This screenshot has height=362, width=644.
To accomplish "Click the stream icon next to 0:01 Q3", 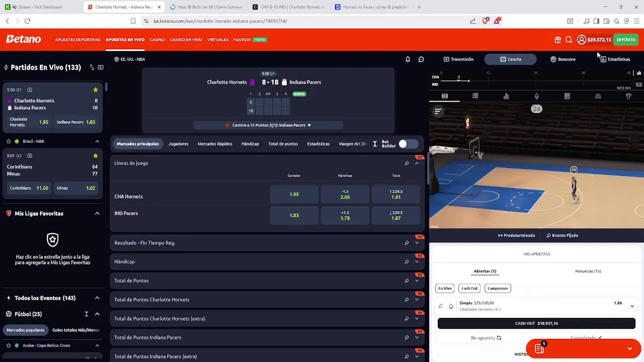I will 30,156.
